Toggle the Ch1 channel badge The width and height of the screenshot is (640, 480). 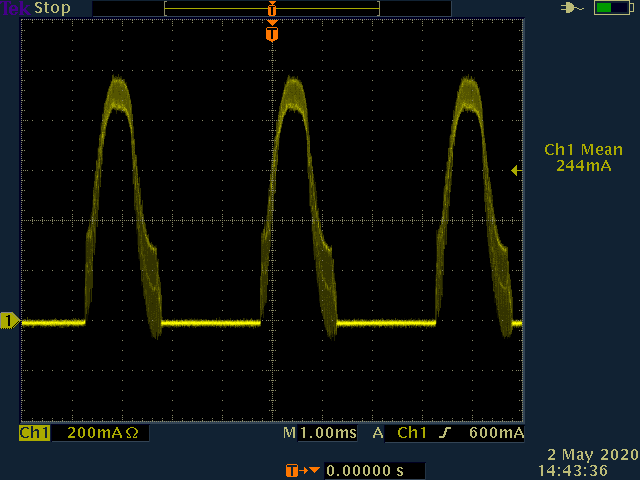[x=34, y=433]
